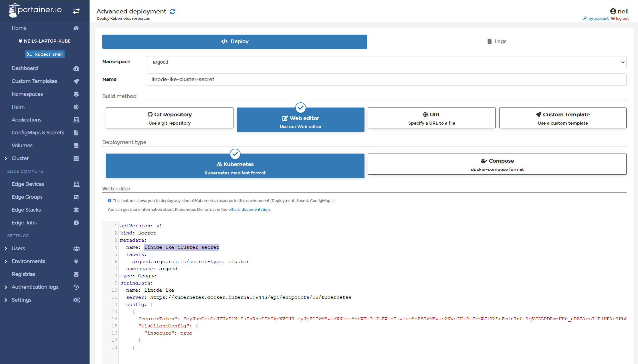Expand the Authentication logs menu chevron
Screen dimensions: 638x364
pos(6,287)
